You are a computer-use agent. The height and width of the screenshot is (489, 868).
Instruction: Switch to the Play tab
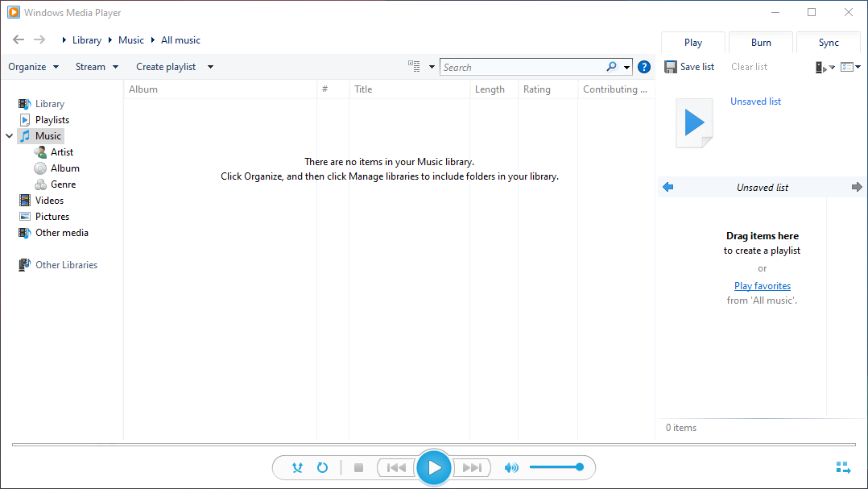click(x=693, y=43)
